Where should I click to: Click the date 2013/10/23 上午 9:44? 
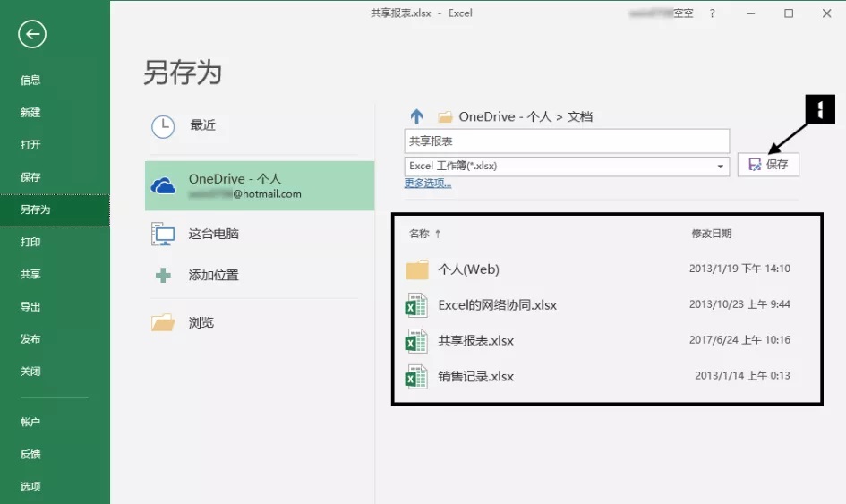(x=739, y=303)
